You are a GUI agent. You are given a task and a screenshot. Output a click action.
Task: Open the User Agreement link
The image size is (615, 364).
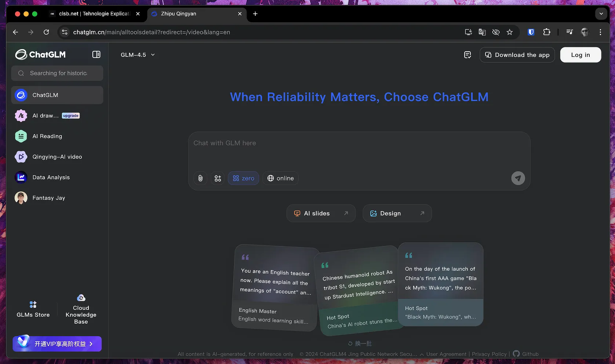click(x=447, y=354)
